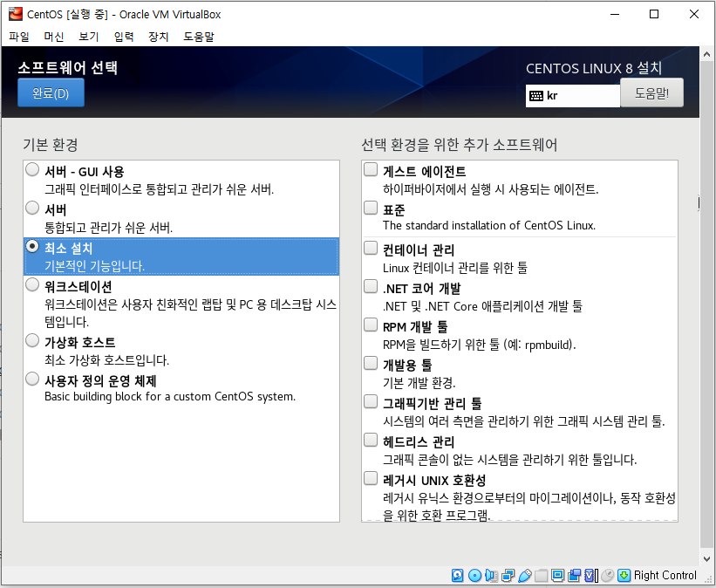
Task: Check the '표준' add-on checkbox
Action: click(371, 208)
